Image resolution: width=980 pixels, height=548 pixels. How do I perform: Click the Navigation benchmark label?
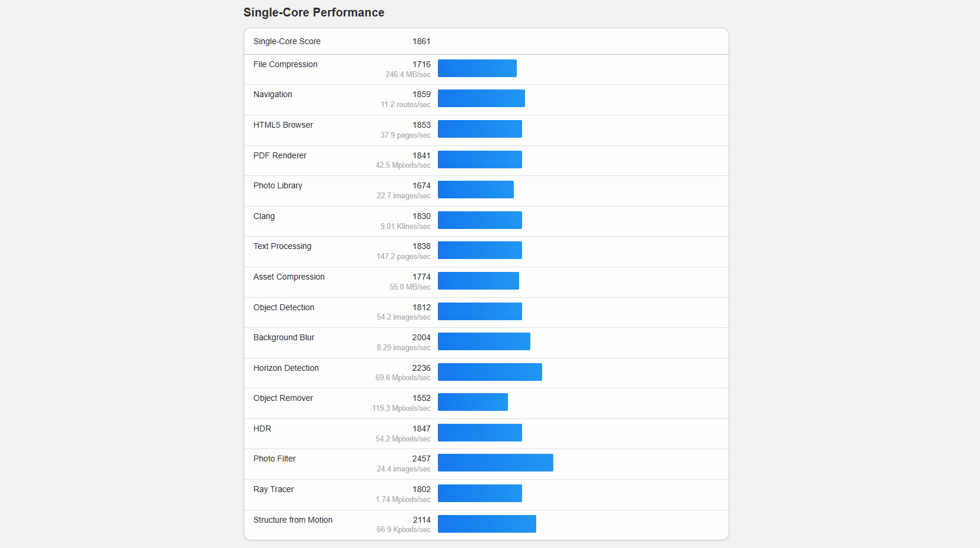[273, 94]
